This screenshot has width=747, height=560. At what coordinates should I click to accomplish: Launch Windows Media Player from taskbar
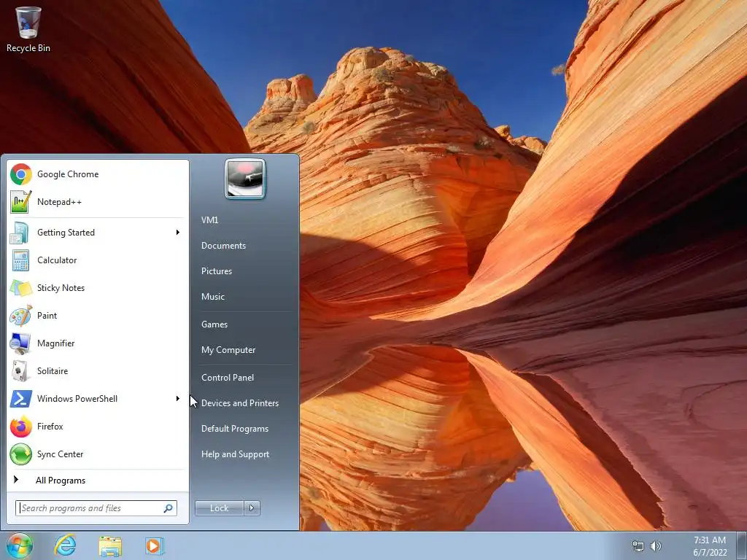[155, 545]
